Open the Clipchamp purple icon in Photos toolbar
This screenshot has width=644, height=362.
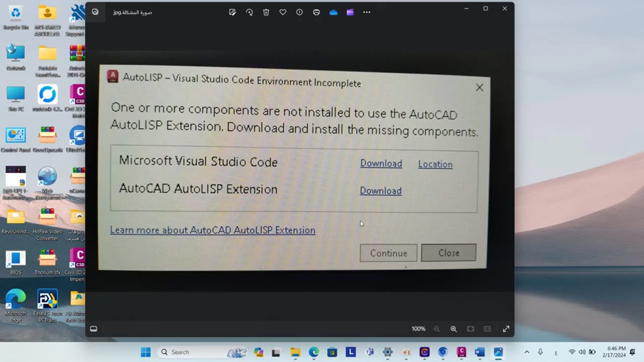[350, 12]
